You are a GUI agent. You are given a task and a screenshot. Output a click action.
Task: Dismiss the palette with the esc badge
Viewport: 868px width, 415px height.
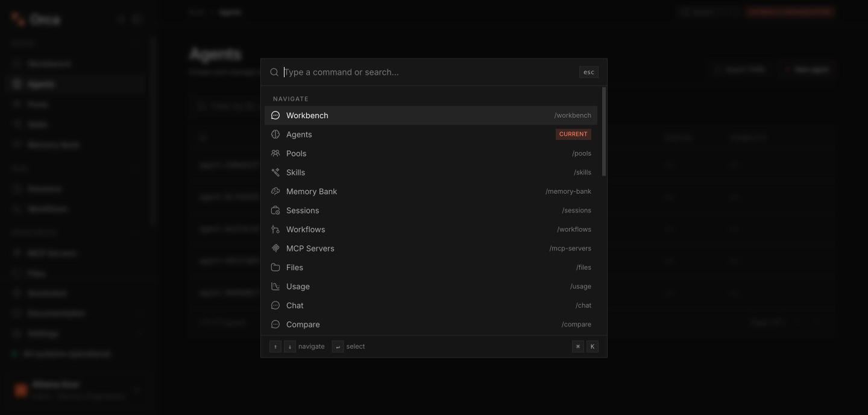pos(589,72)
